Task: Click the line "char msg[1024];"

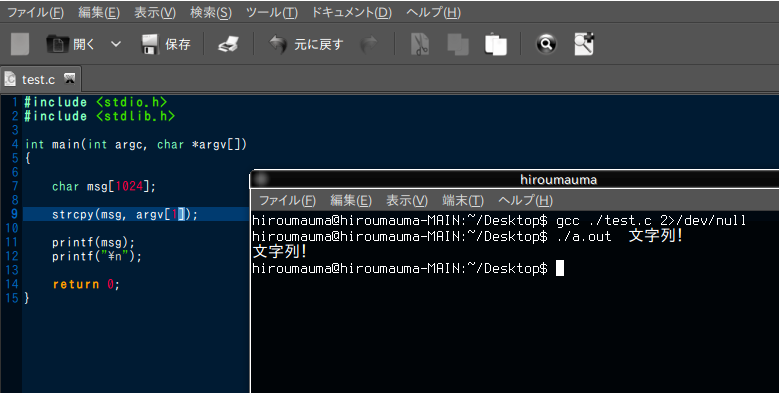Action: point(104,186)
